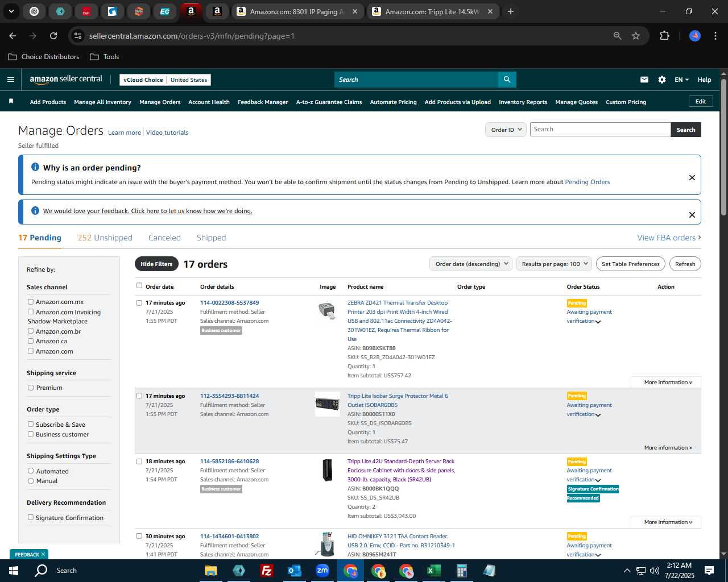
Task: Open the Chrome extensions puzzle icon
Action: click(x=664, y=36)
